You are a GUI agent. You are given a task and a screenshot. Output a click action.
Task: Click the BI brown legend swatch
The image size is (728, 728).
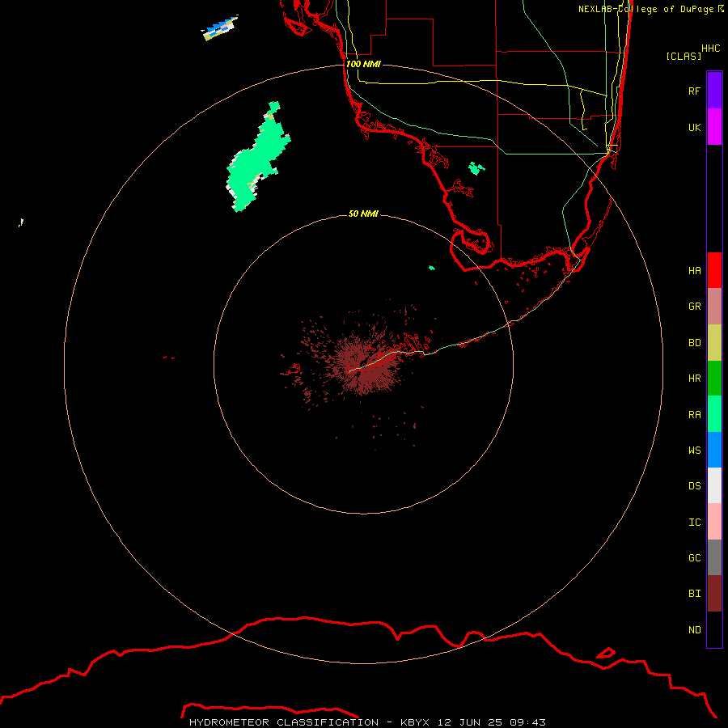pyautogui.click(x=714, y=594)
